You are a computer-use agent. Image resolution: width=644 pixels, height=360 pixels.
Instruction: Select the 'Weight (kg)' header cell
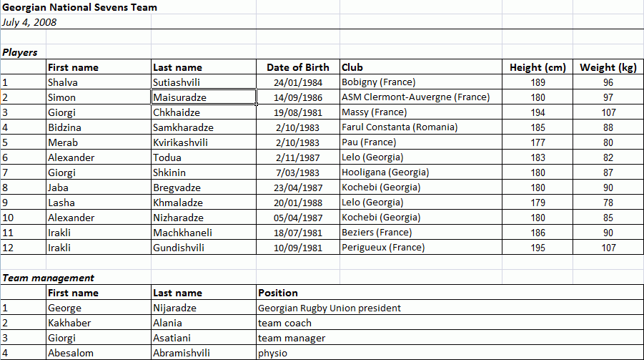coord(608,67)
